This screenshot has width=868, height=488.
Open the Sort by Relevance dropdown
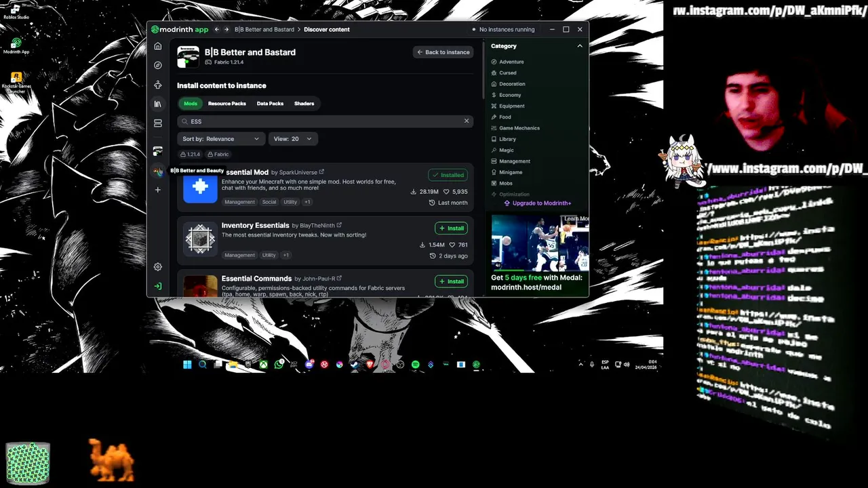pos(220,139)
